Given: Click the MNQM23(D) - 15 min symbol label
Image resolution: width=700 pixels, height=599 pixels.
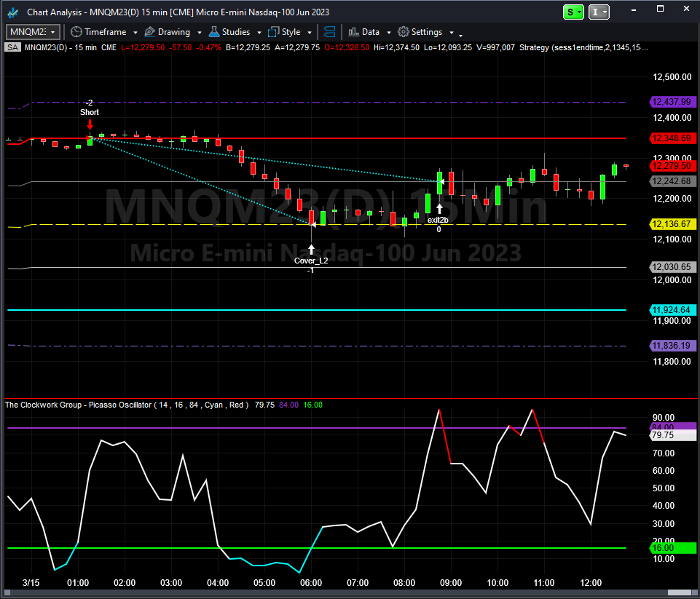Looking at the screenshot, I should click(x=60, y=47).
